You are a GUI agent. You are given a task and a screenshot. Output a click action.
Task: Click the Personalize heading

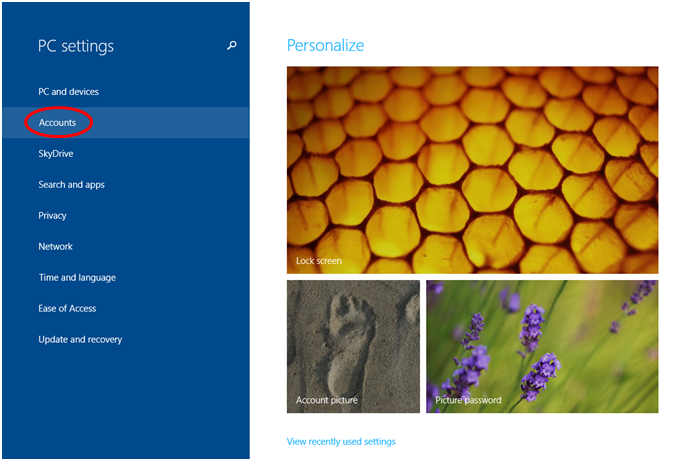pyautogui.click(x=325, y=45)
